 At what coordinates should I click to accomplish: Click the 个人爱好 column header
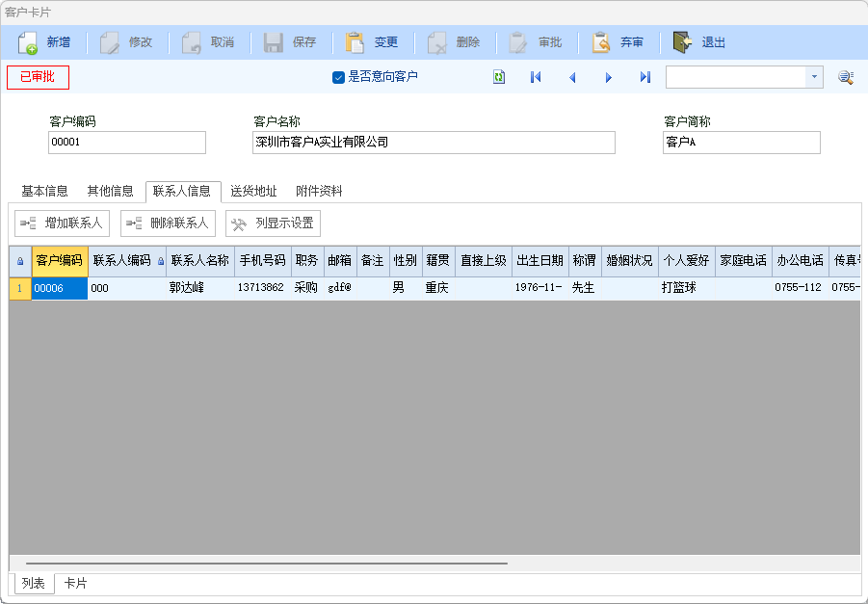(687, 261)
